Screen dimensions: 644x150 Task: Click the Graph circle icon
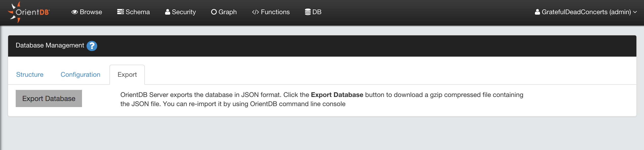[214, 12]
